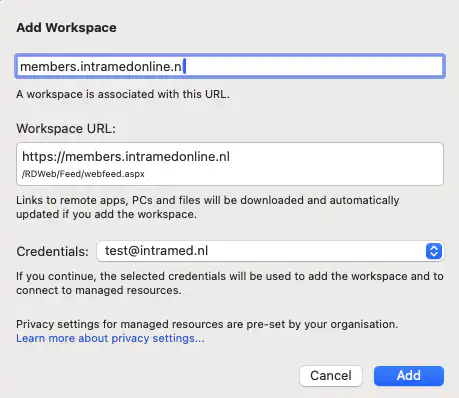Click the "connect to managed resources" line
This screenshot has height=398, width=459.
pyautogui.click(x=99, y=290)
